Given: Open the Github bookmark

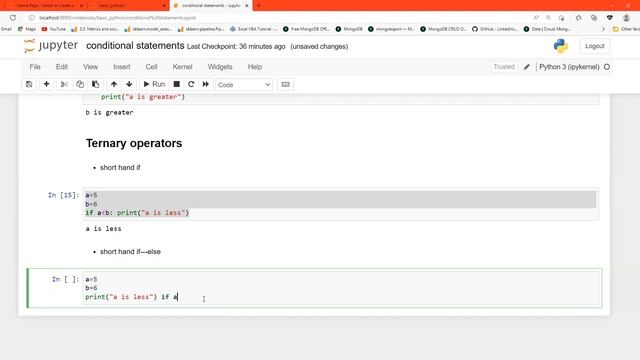Looking at the screenshot, I should pos(495,29).
